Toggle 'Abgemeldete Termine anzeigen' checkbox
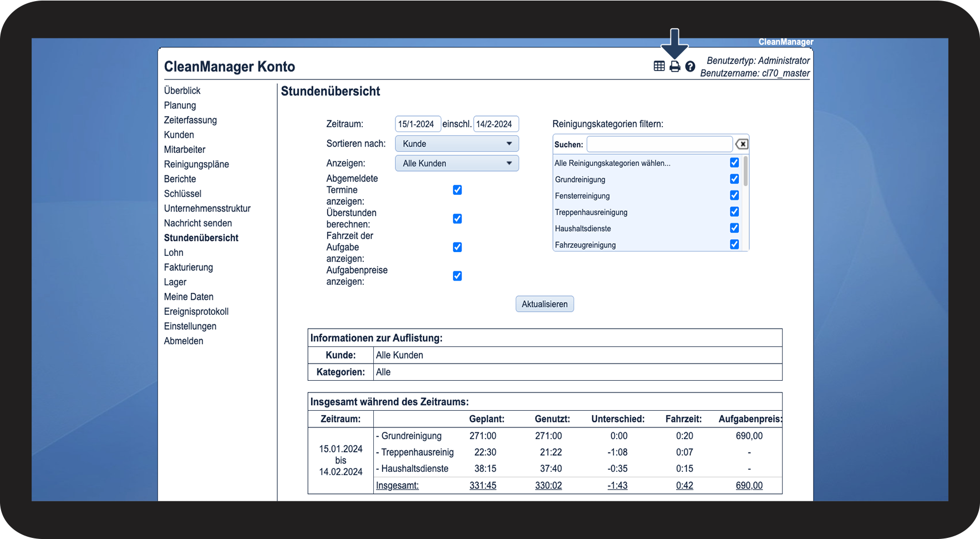The height and width of the screenshot is (539, 980). coord(457,190)
